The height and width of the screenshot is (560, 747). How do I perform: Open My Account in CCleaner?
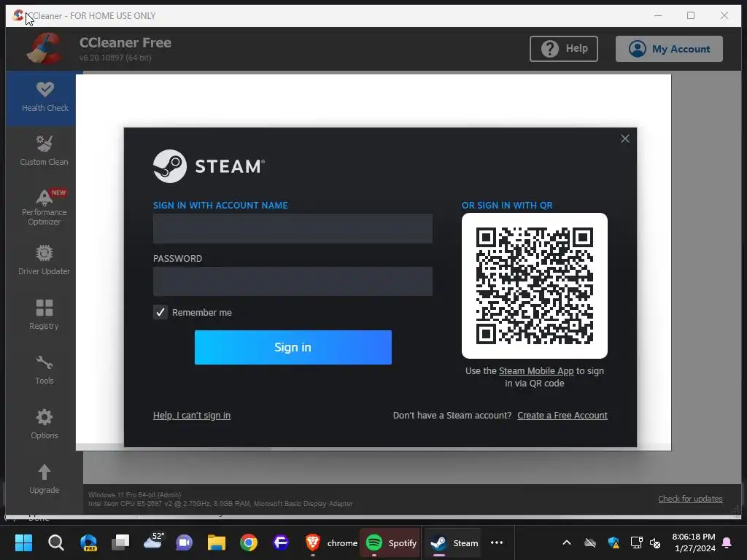(669, 49)
